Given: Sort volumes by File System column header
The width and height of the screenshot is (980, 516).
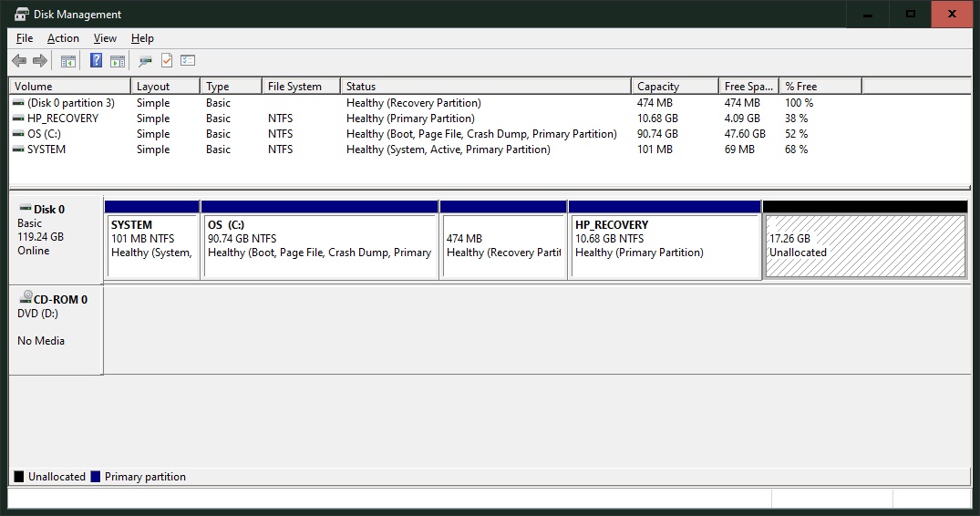Looking at the screenshot, I should [300, 87].
